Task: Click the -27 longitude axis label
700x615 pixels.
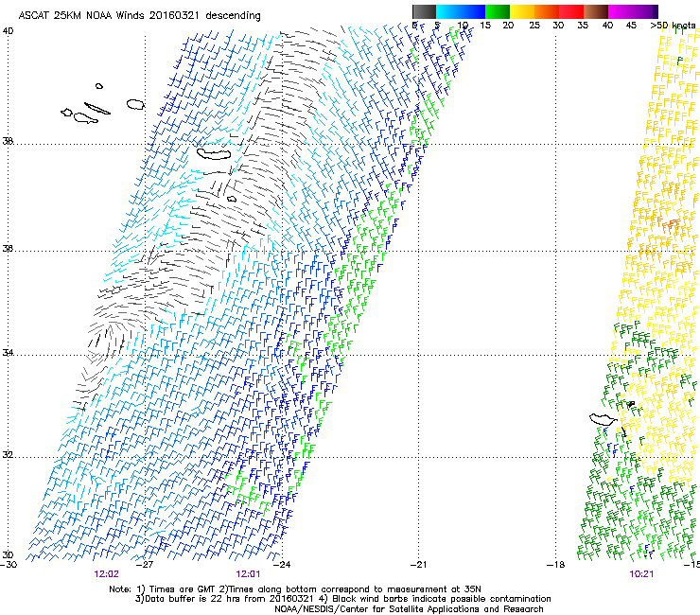Action: [x=145, y=565]
